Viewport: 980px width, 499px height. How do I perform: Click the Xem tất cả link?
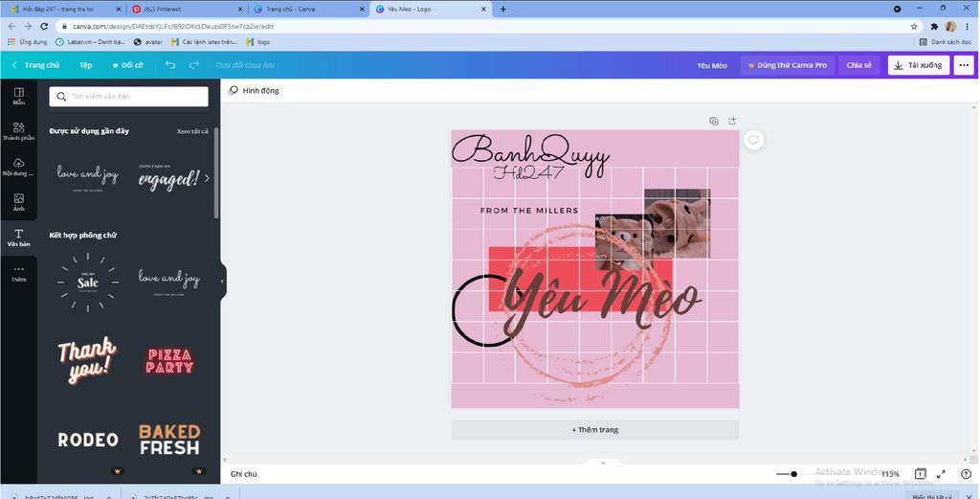click(x=191, y=131)
